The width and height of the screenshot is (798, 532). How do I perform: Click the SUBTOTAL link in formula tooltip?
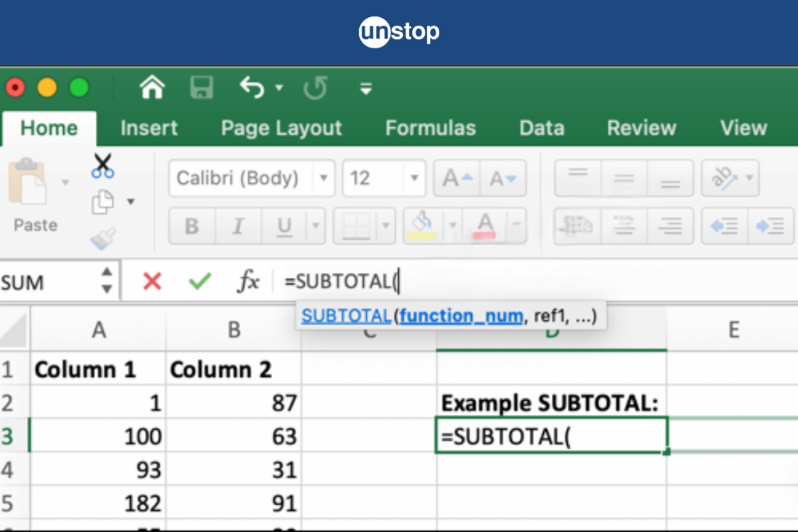[345, 315]
